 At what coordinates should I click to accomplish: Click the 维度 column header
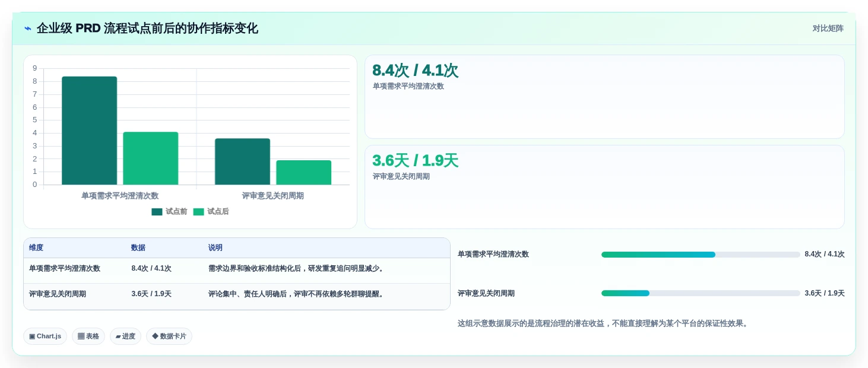[36, 248]
